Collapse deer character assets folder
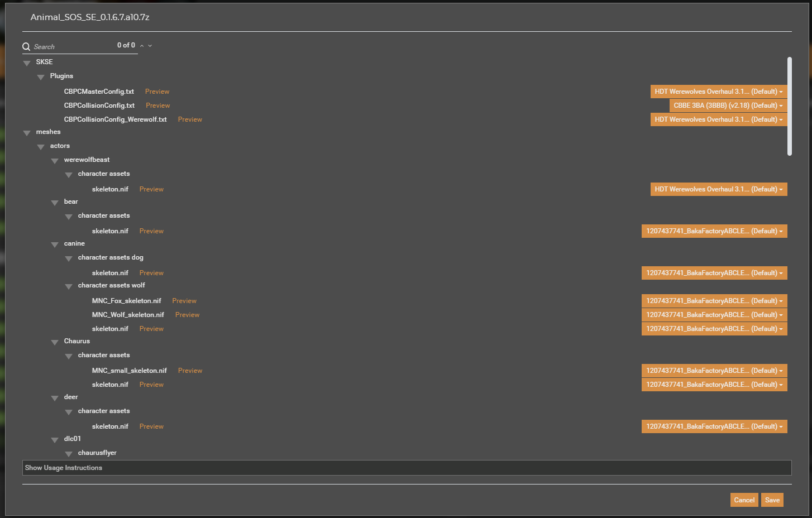This screenshot has height=518, width=812. click(69, 412)
